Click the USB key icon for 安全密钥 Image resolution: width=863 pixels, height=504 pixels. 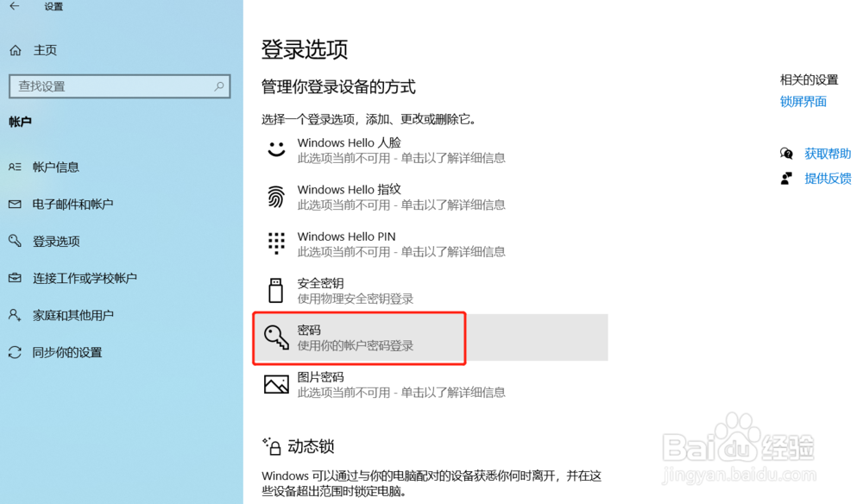click(276, 290)
